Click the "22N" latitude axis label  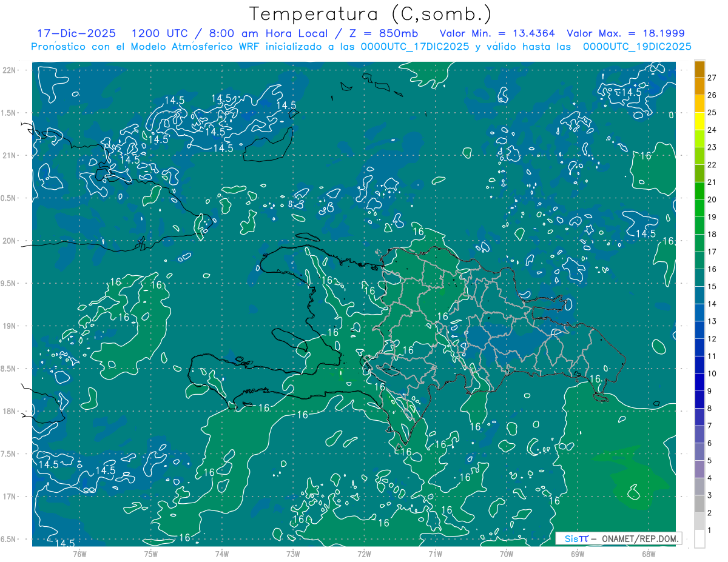(10, 70)
